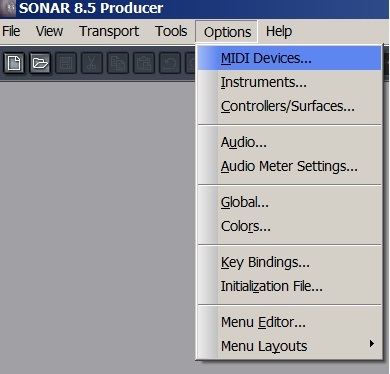Screen dimensions: 390x374
Task: Select the Audio... menu entry
Action: tap(289, 142)
